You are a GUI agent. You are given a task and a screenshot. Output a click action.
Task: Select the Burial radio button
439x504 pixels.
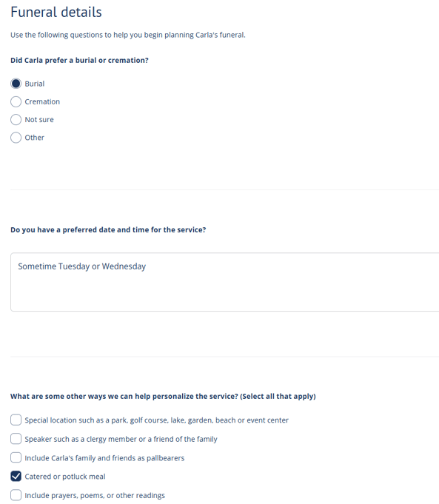coord(16,84)
